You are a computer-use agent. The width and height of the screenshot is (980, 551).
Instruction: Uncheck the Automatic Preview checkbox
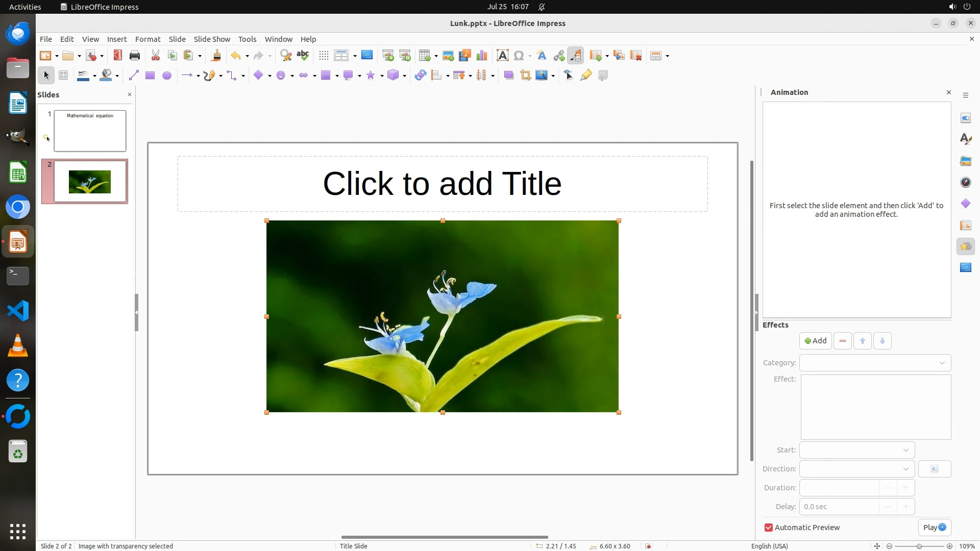tap(769, 528)
